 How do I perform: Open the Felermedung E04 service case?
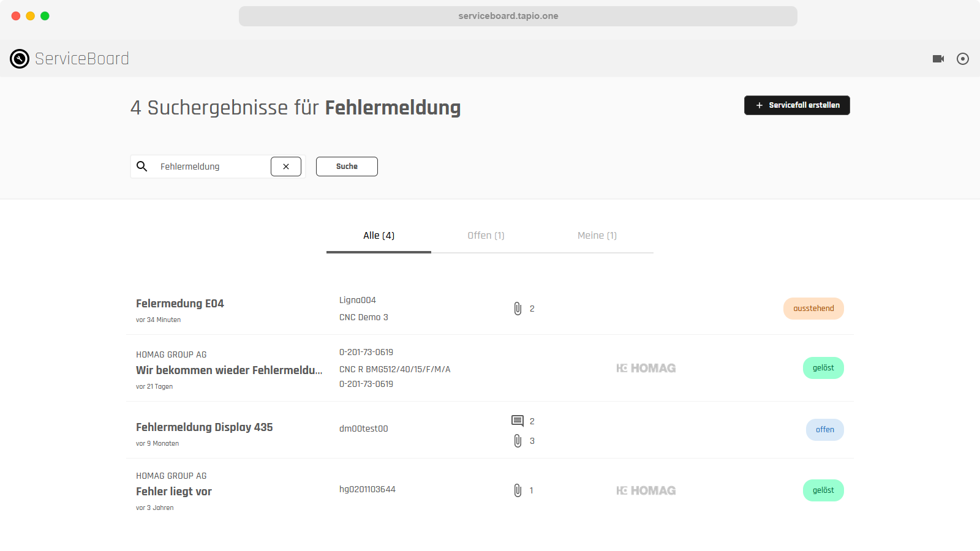[180, 304]
